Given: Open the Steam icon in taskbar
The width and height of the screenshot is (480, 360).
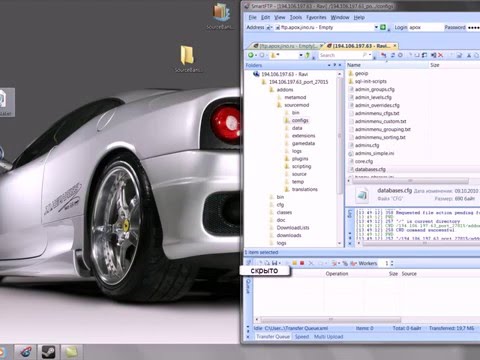Looking at the screenshot, I should [x=48, y=352].
